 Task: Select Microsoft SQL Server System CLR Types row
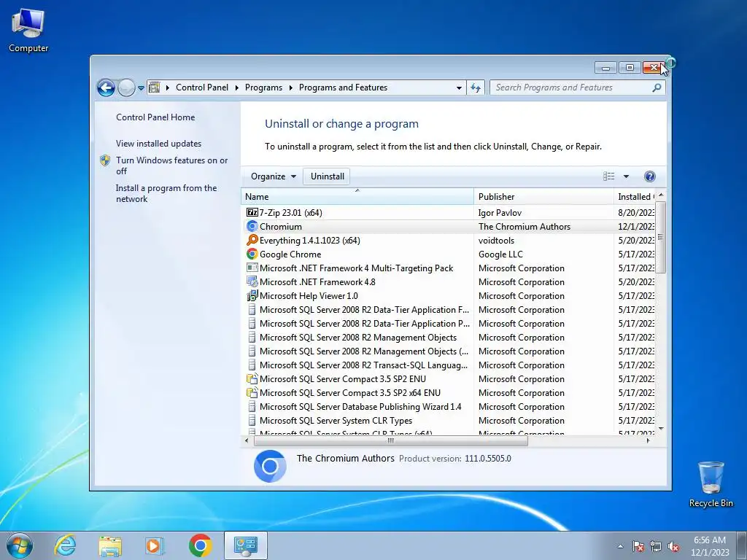coord(448,421)
